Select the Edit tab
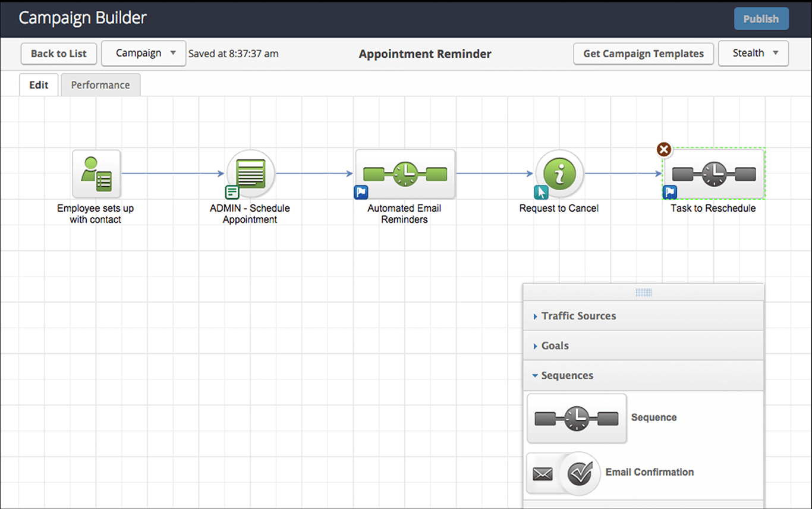This screenshot has height=509, width=812. click(x=38, y=84)
